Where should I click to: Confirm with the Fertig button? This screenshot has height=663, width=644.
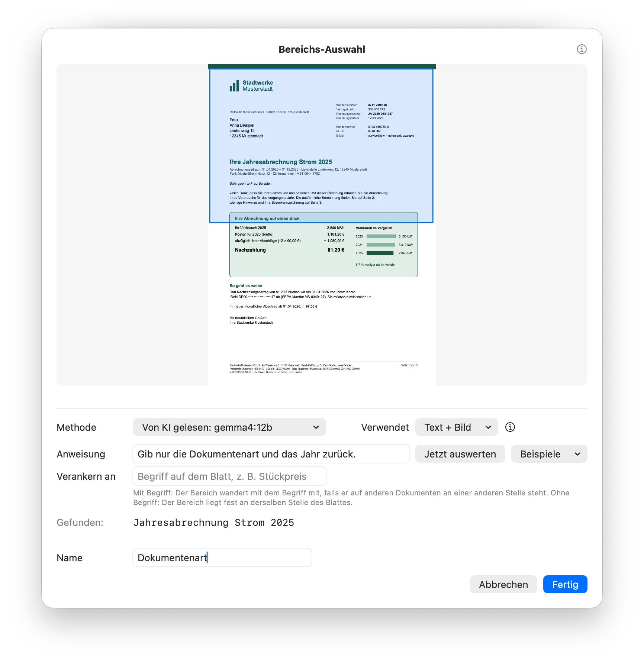[565, 584]
